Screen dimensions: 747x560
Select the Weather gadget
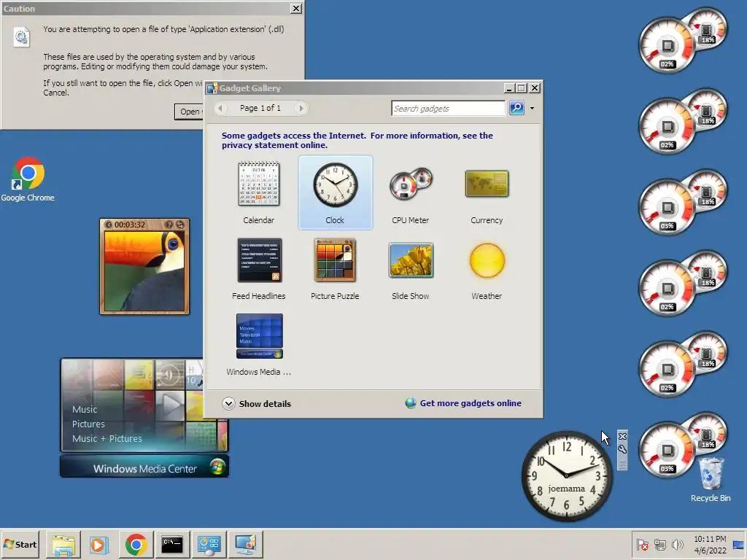(487, 268)
